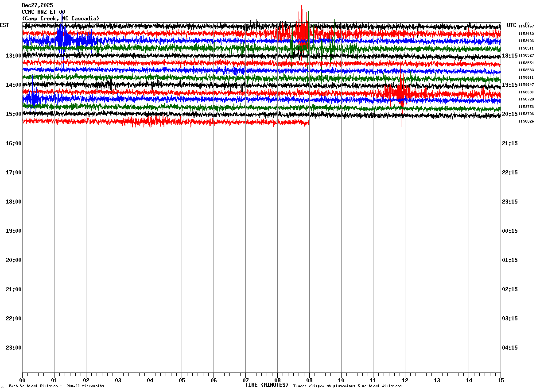Click the 18:15 UTC time label
Screen dimensions: 536x392
tap(510, 56)
